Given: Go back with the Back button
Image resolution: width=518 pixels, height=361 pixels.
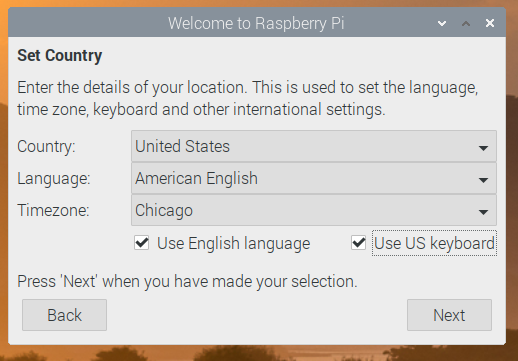Looking at the screenshot, I should pos(64,315).
